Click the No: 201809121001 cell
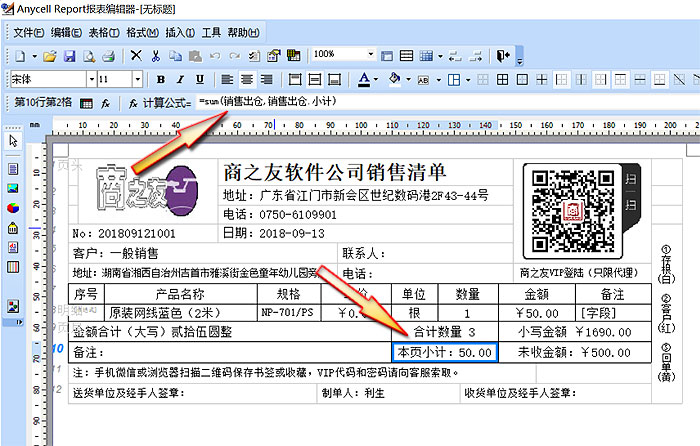700x446 pixels. tap(143, 233)
